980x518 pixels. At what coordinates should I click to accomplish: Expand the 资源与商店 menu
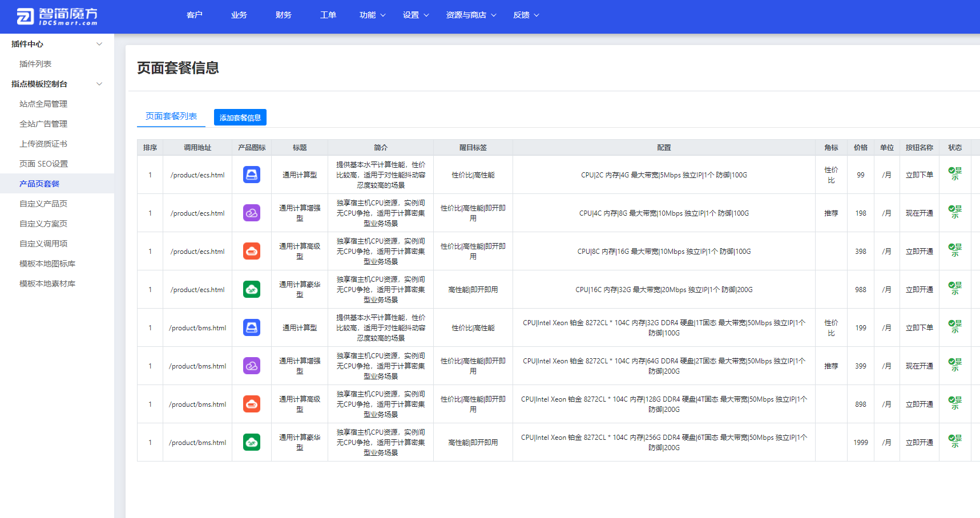pyautogui.click(x=471, y=15)
